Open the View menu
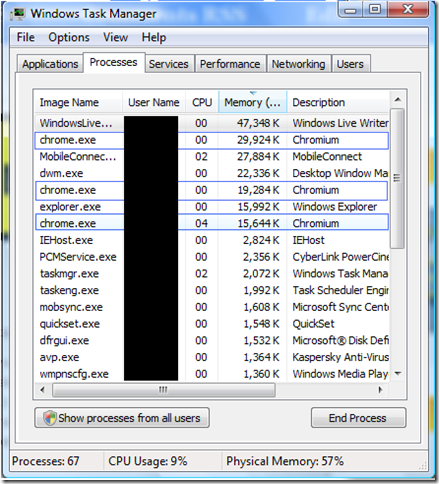Screen dimensions: 439x484 point(115,37)
